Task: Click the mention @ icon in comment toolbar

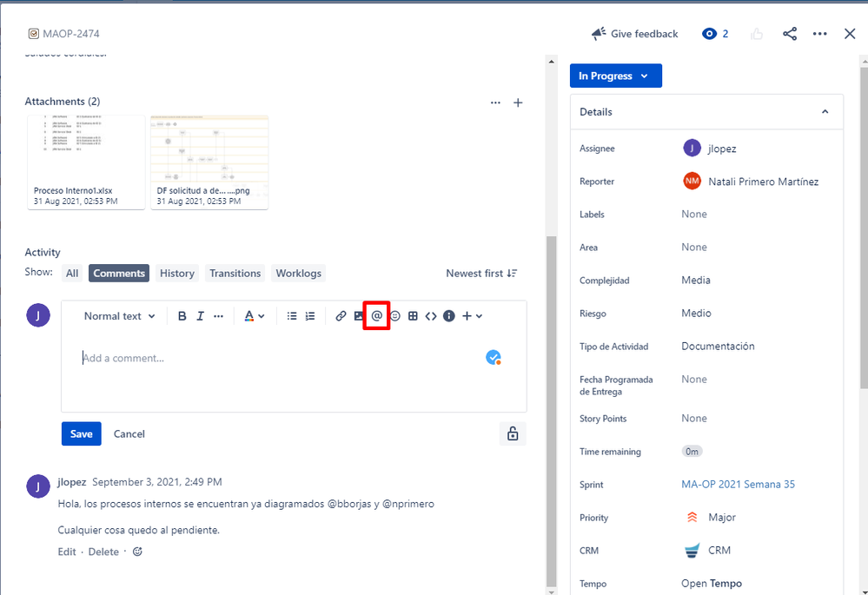Action: tap(376, 315)
